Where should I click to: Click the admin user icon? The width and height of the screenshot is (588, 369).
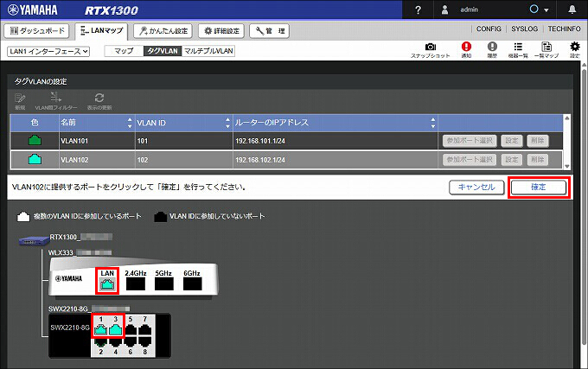444,10
